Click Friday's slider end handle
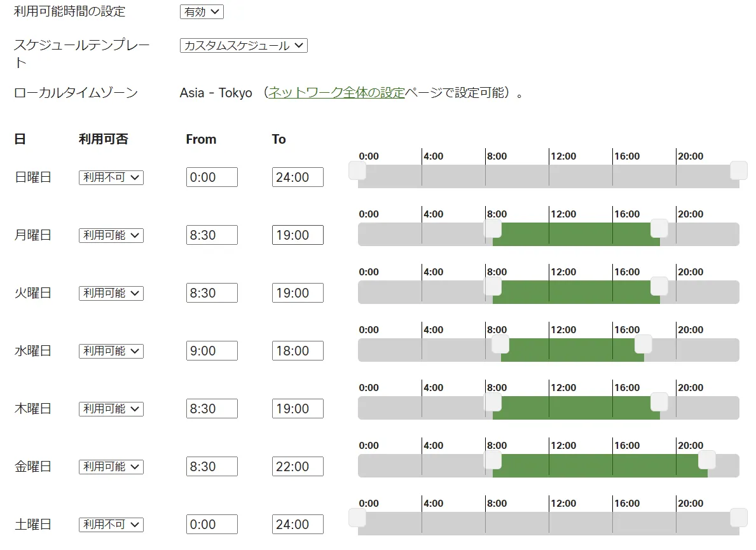The height and width of the screenshot is (550, 756). pyautogui.click(x=707, y=460)
